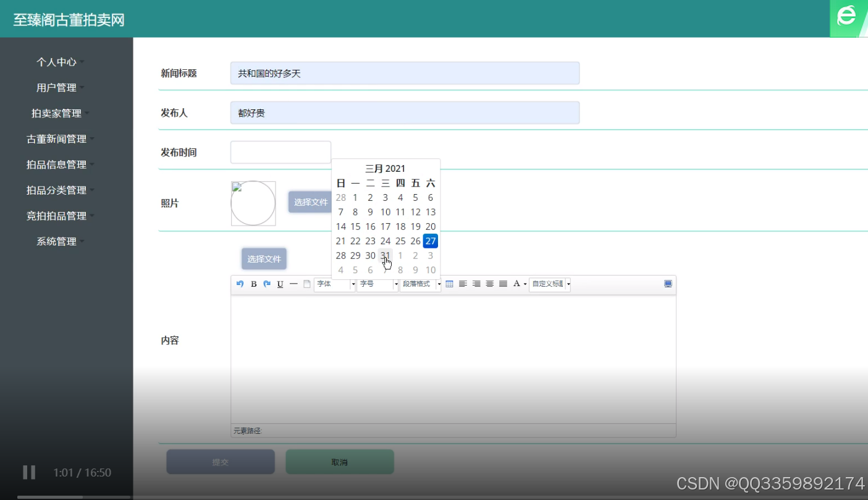
Task: Select date 25 in calendar
Action: pyautogui.click(x=400, y=241)
